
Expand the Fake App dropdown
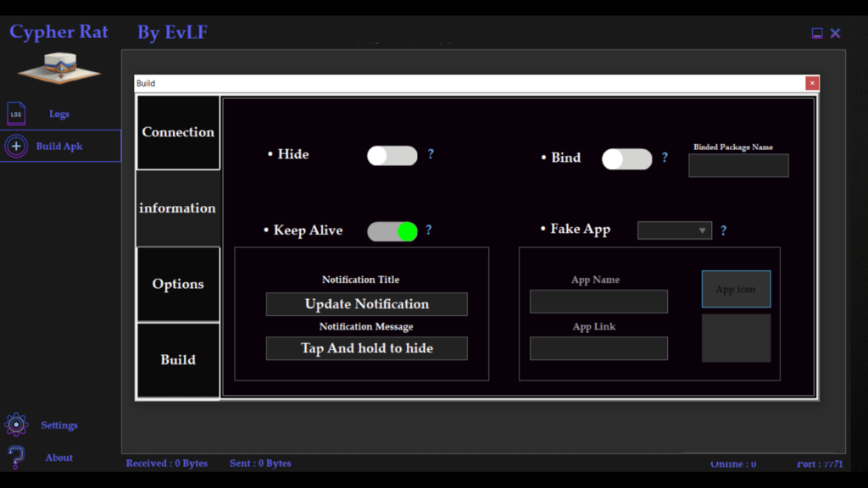pos(674,230)
